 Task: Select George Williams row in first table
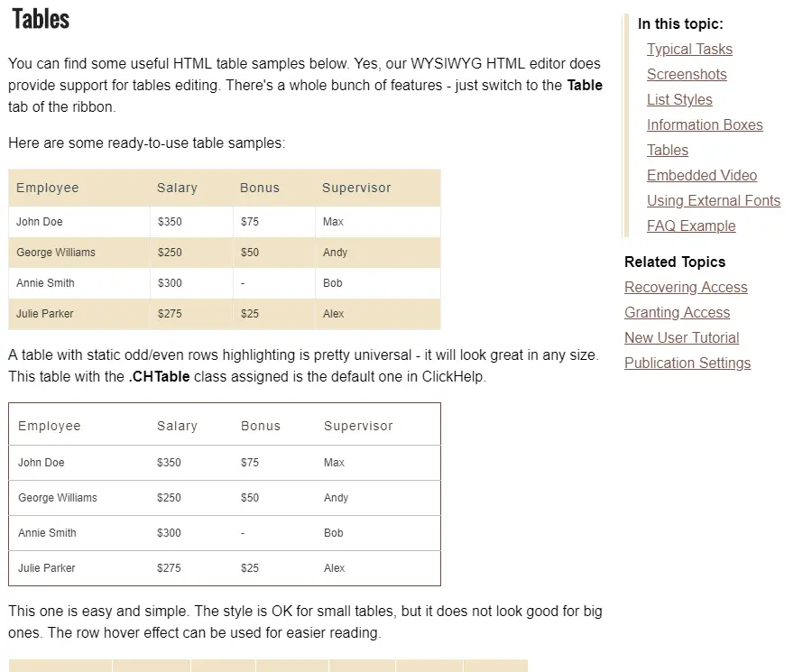[x=56, y=253]
